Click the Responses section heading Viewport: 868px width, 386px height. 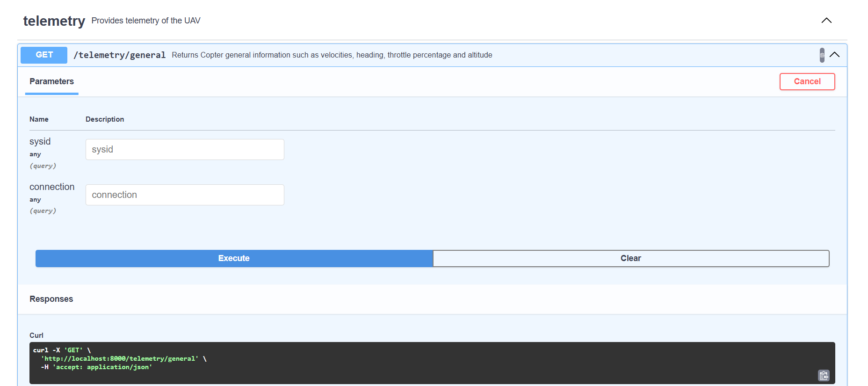(x=51, y=299)
